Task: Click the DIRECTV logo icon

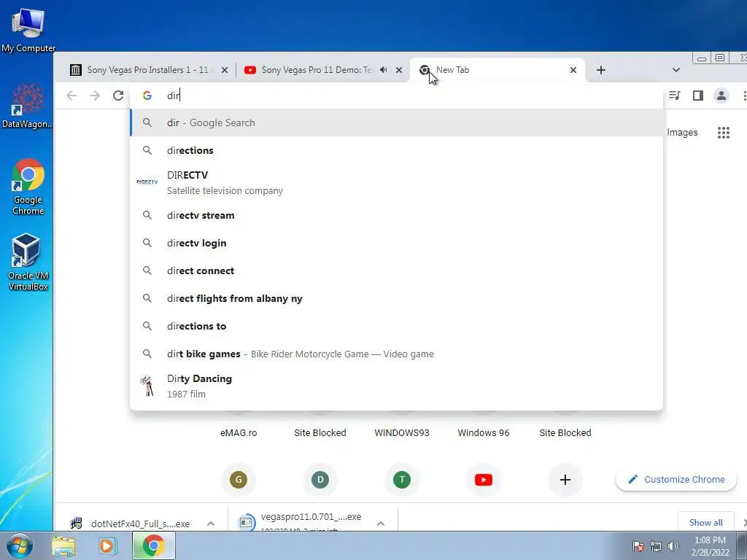Action: [147, 182]
